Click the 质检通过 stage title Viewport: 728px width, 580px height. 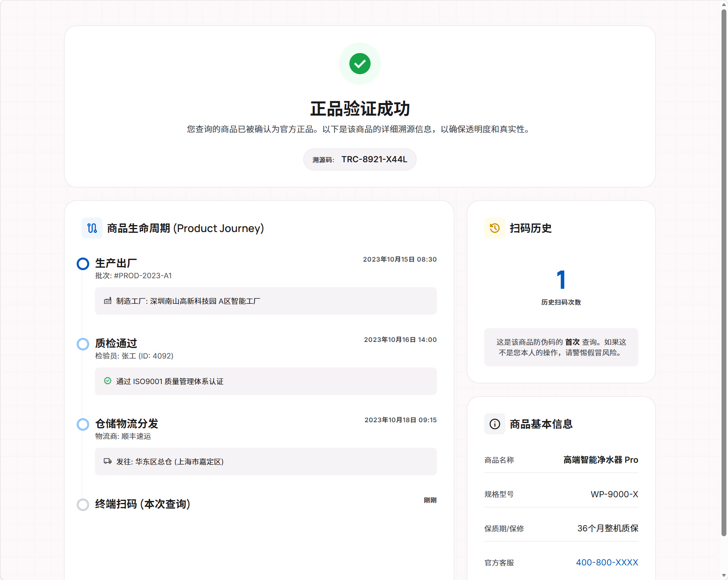116,344
